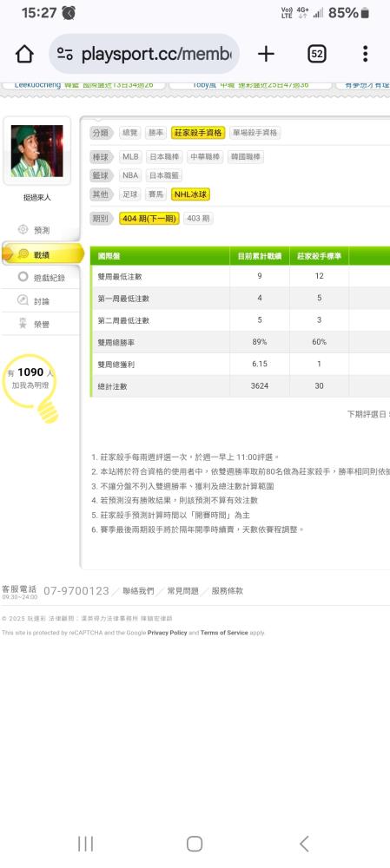Open a new browser tab with plus icon
This screenshot has height=868, width=390.
[x=266, y=54]
